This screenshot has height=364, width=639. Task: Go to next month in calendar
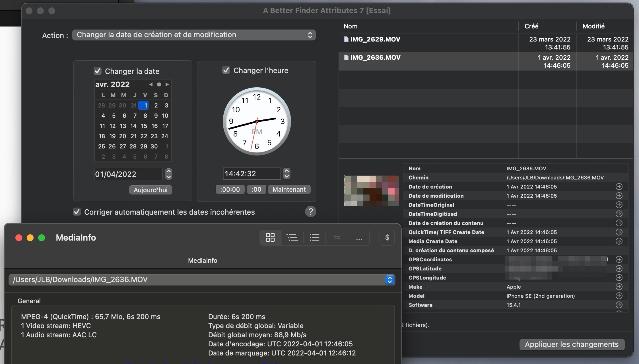[167, 84]
